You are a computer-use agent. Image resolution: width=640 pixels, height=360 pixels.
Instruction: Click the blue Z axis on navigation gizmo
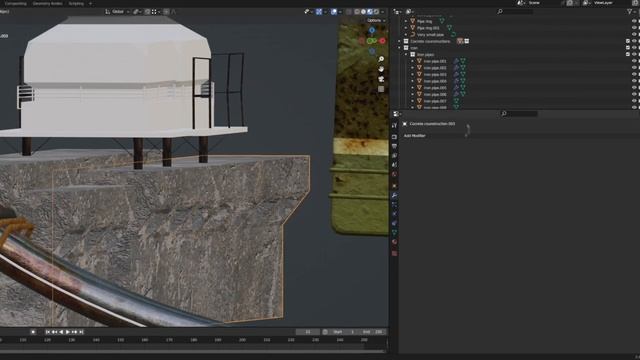[372, 30]
